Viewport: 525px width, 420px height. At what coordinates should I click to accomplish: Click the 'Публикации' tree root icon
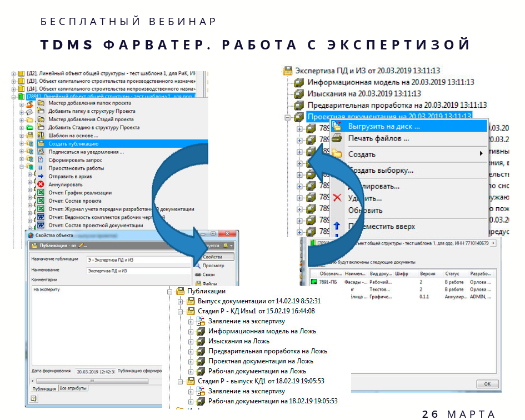[180, 291]
